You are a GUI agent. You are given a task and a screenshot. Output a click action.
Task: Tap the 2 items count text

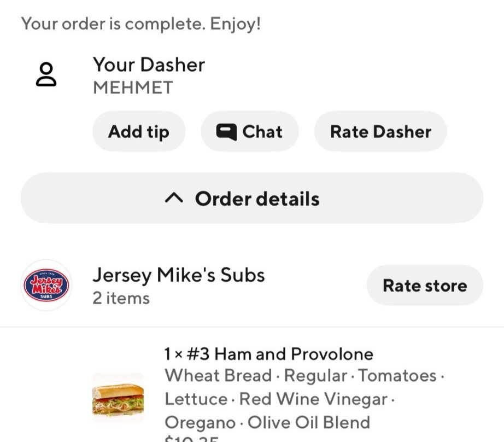[121, 298]
